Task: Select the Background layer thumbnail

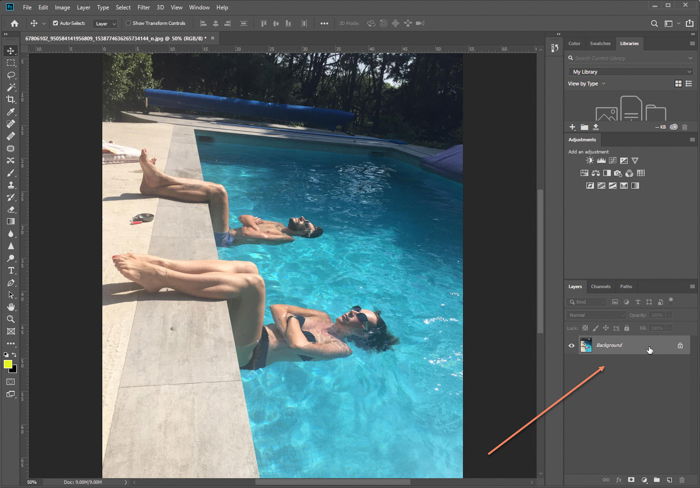Action: pyautogui.click(x=585, y=345)
